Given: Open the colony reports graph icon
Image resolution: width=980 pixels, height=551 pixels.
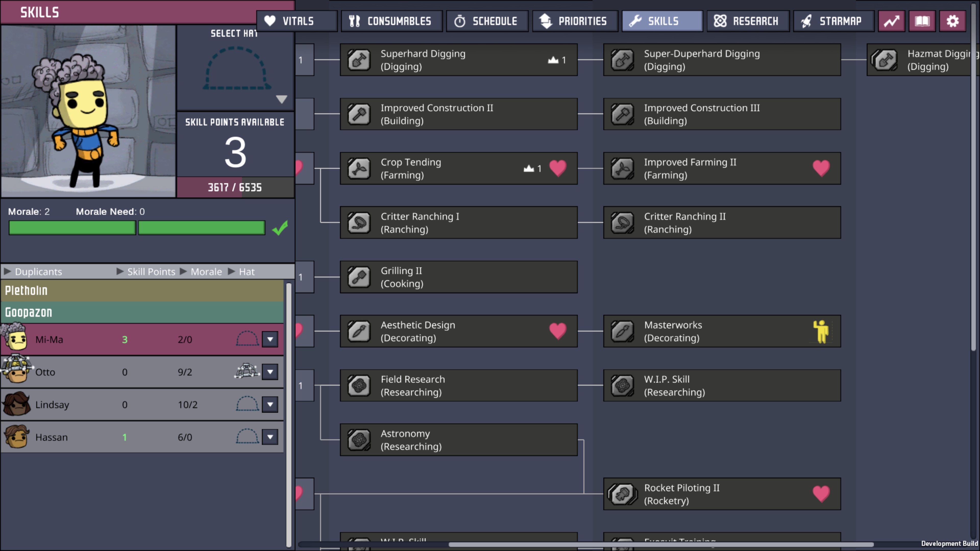Looking at the screenshot, I should coord(892,21).
